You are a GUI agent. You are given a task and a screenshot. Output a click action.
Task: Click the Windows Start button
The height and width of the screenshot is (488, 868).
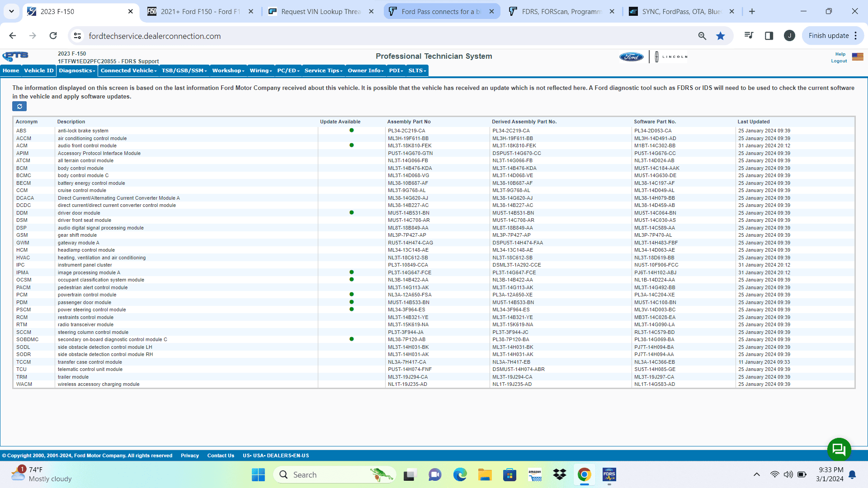(x=258, y=474)
